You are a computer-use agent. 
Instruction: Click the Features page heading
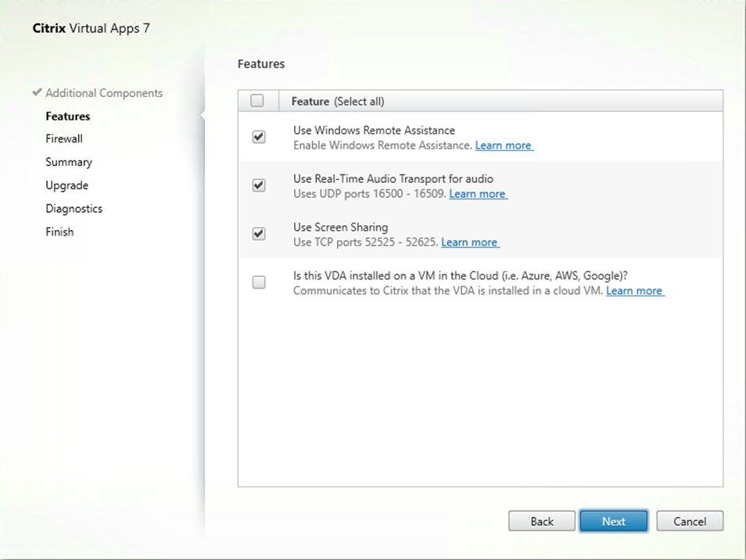tap(261, 64)
